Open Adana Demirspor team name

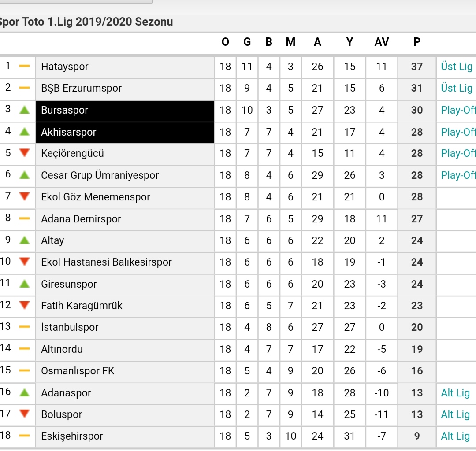click(81, 219)
